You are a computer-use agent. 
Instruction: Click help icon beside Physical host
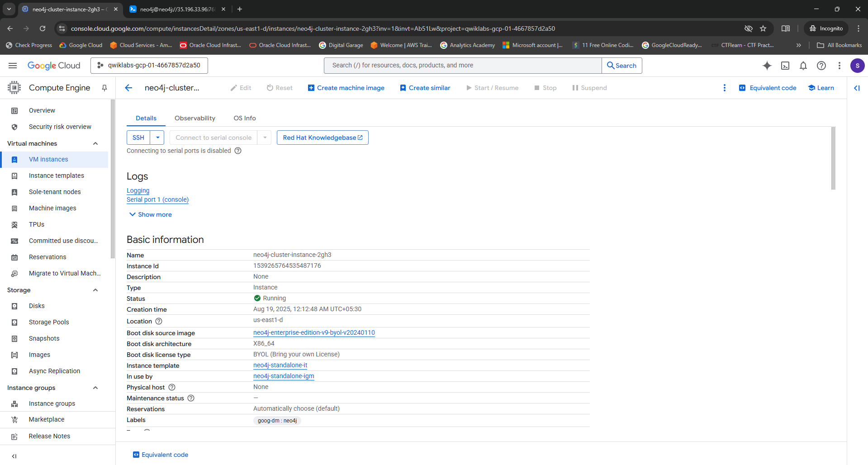[x=172, y=387]
